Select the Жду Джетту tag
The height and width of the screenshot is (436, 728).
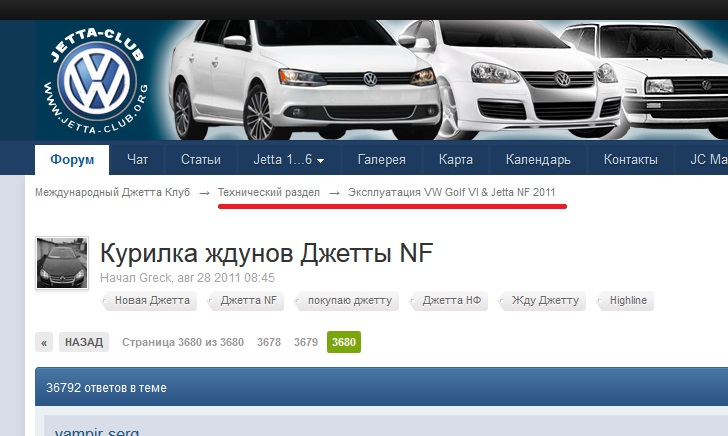click(542, 301)
